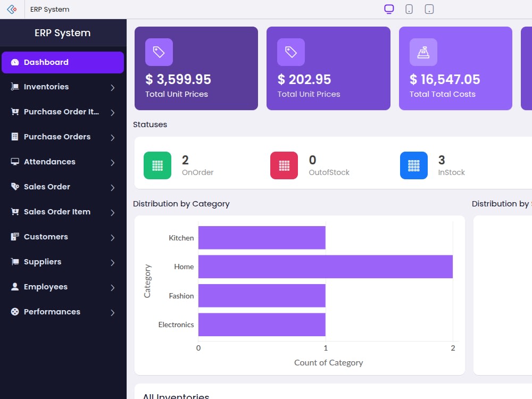
Task: Click the Inventories boxes icon
Action: [x=14, y=87]
